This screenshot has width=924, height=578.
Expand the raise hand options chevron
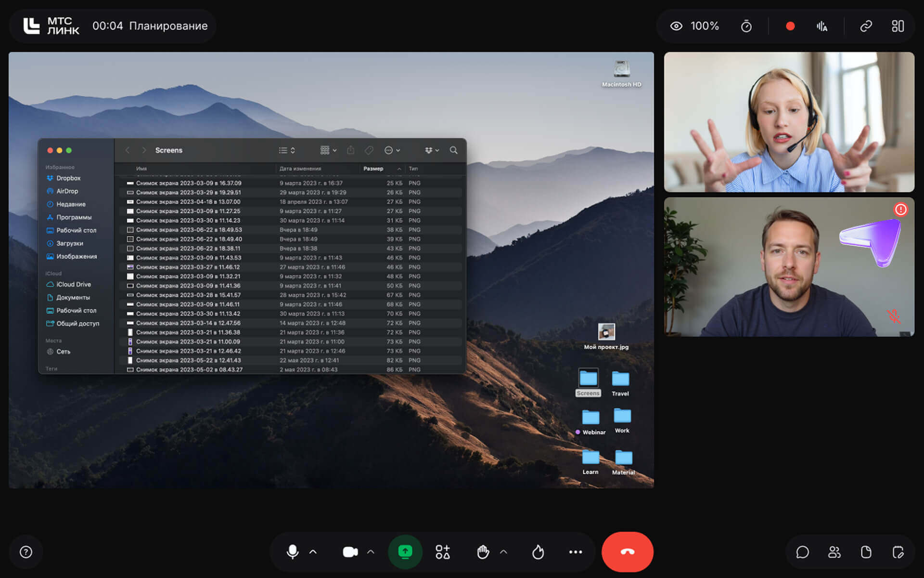click(x=503, y=552)
